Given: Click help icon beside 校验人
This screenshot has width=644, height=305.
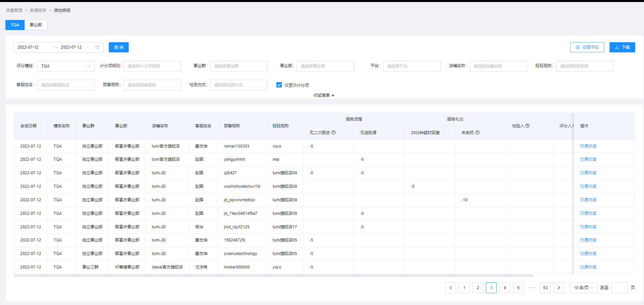Looking at the screenshot, I should [x=527, y=126].
